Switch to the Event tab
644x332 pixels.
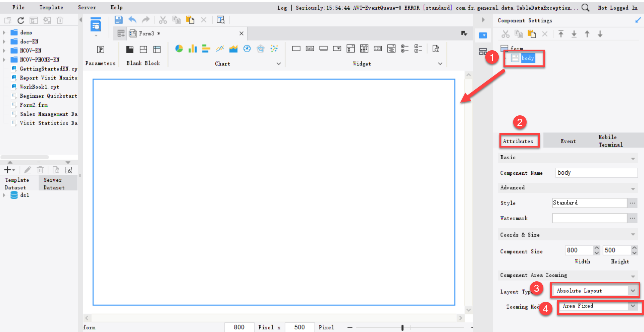point(568,141)
